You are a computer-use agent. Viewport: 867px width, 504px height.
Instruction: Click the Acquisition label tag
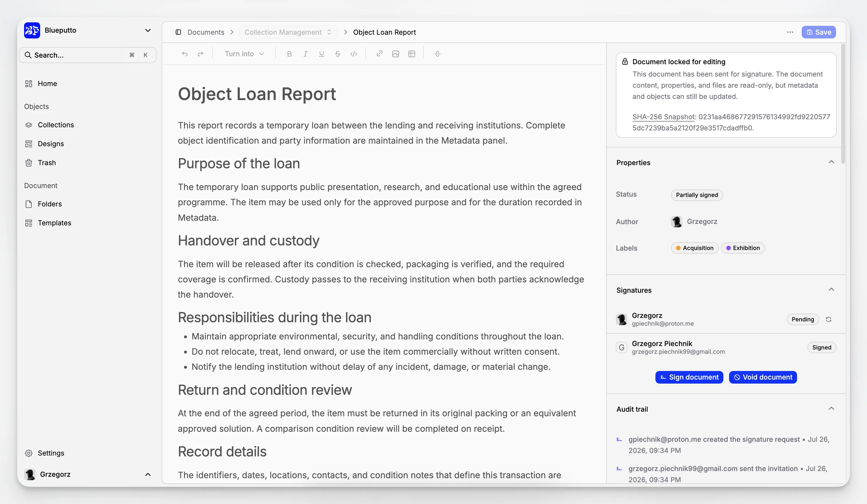(x=694, y=248)
